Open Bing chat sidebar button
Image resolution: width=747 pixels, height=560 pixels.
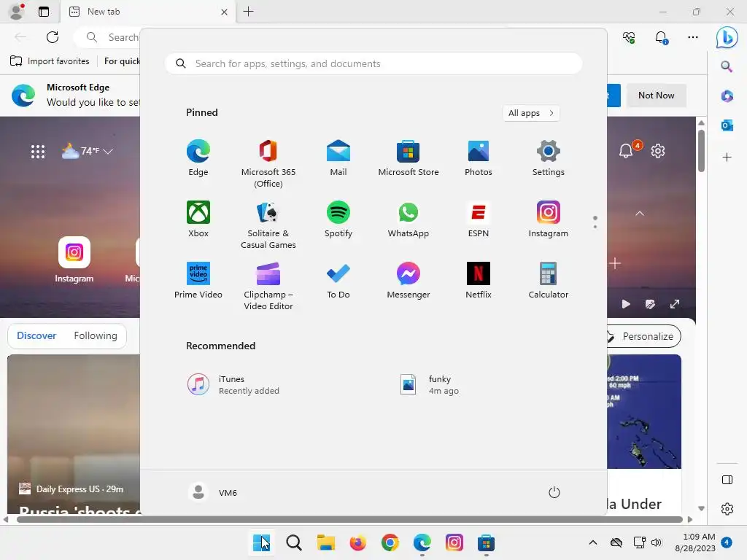pyautogui.click(x=727, y=37)
